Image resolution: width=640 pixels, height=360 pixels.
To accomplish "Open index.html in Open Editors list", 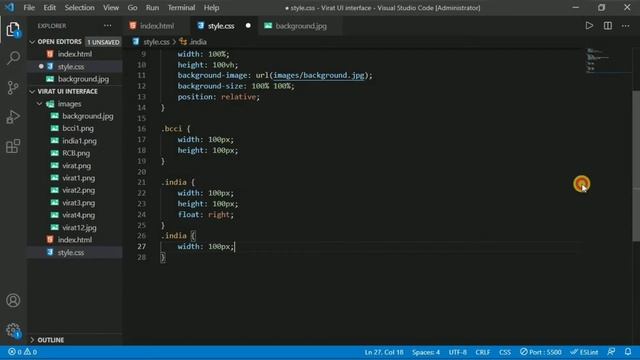I will pyautogui.click(x=75, y=54).
